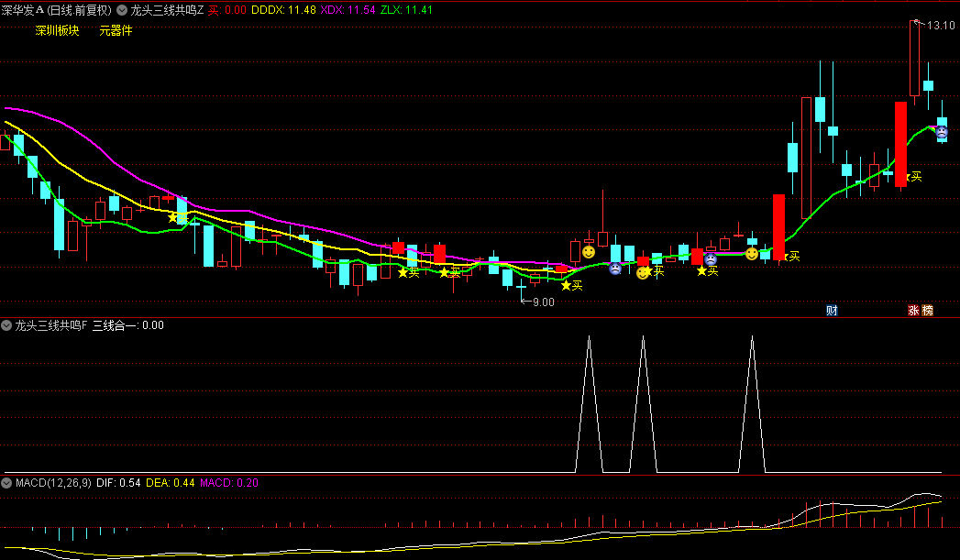This screenshot has width=960, height=560.
Task: Click the sad face icon at top-right candle
Action: point(942,132)
